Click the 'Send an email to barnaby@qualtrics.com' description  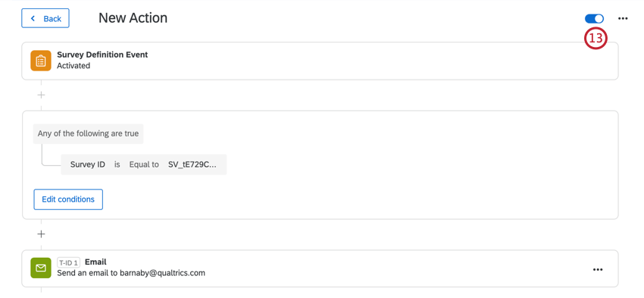(x=131, y=273)
